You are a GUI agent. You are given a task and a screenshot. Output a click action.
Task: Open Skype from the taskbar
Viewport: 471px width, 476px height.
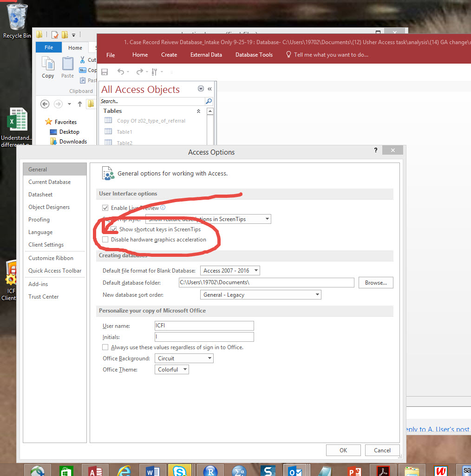pyautogui.click(x=180, y=470)
